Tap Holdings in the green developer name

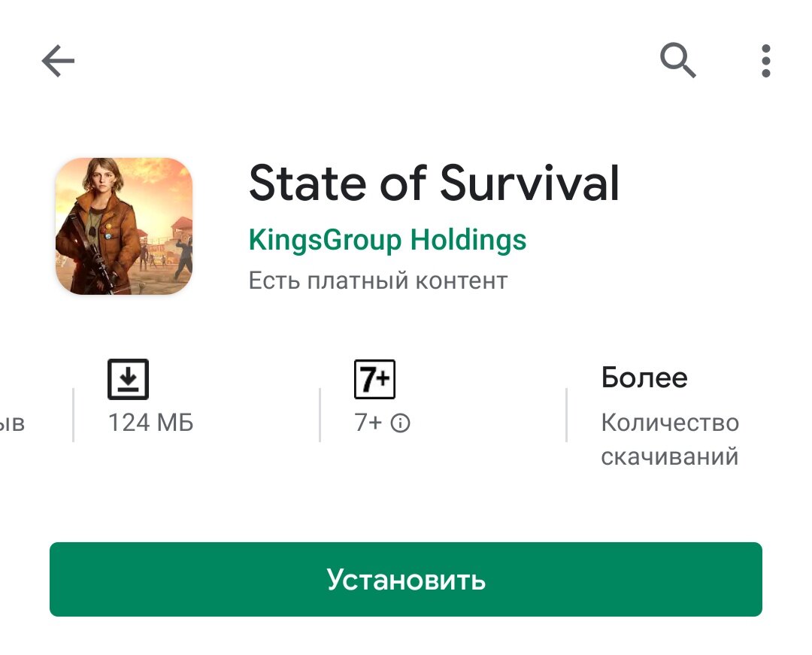(468, 240)
